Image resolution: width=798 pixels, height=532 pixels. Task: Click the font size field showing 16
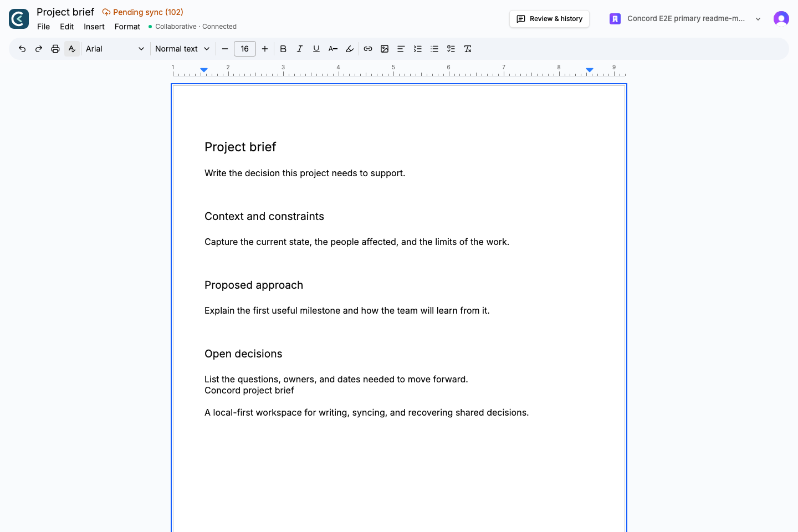pos(245,49)
